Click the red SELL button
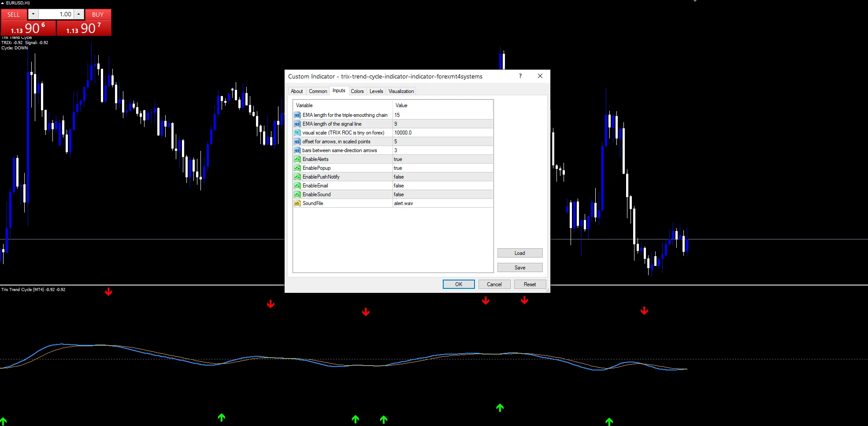Image resolution: width=868 pixels, height=426 pixels. pyautogui.click(x=14, y=15)
